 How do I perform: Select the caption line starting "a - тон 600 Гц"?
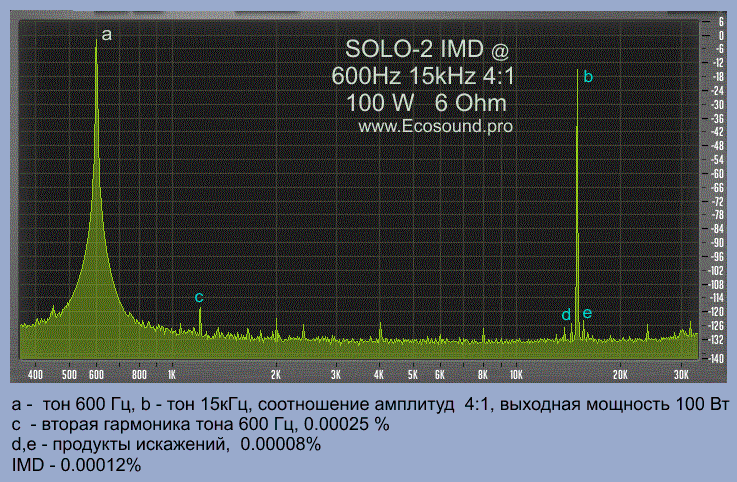point(370,404)
